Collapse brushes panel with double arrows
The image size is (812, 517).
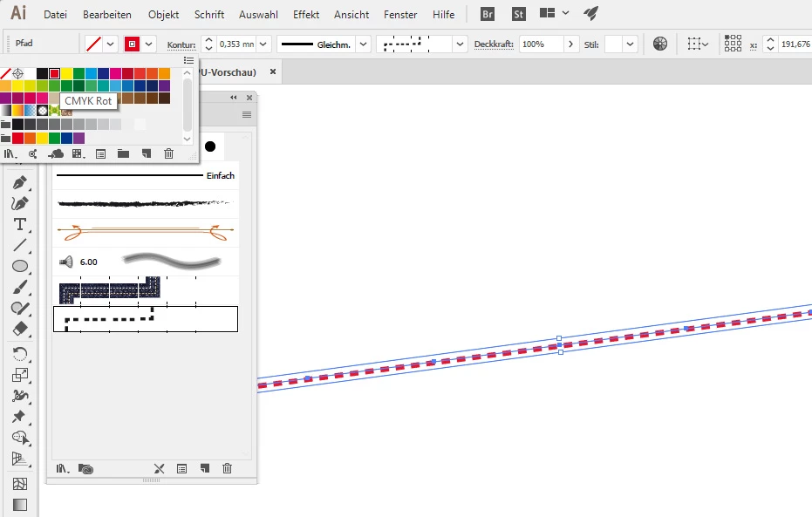point(234,98)
